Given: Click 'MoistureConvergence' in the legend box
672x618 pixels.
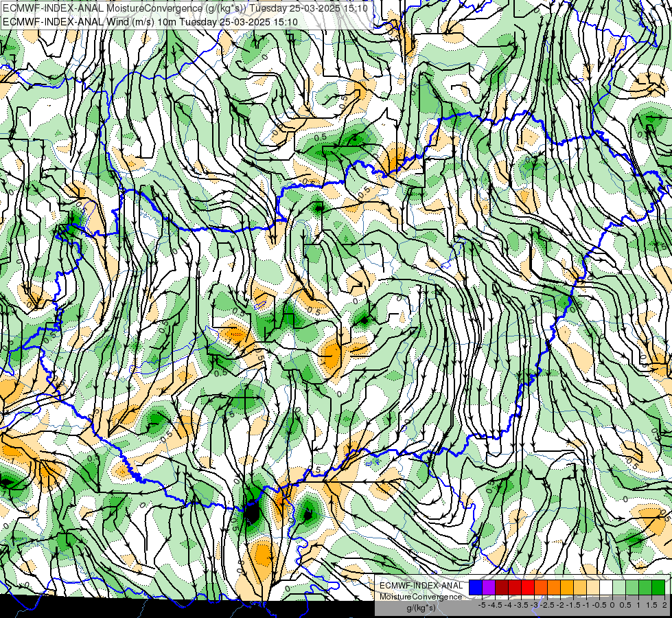Looking at the screenshot, I should (x=421, y=597).
